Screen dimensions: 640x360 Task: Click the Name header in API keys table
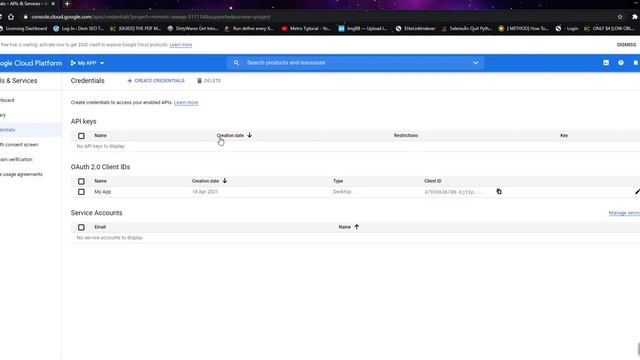pyautogui.click(x=100, y=136)
